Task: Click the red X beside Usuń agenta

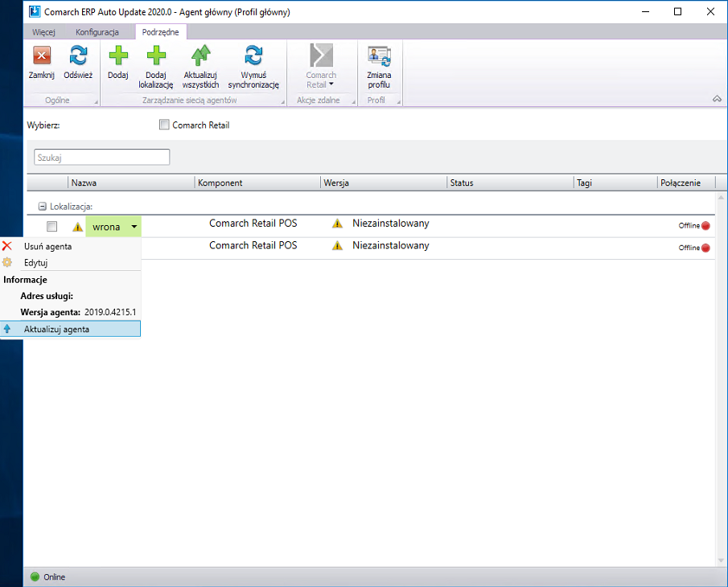Action: tap(7, 246)
